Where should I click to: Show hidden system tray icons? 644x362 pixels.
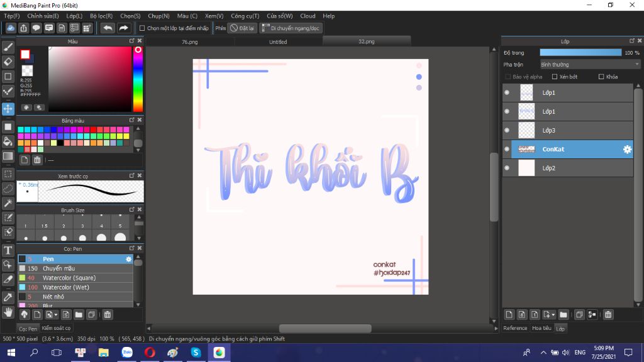pos(543,353)
